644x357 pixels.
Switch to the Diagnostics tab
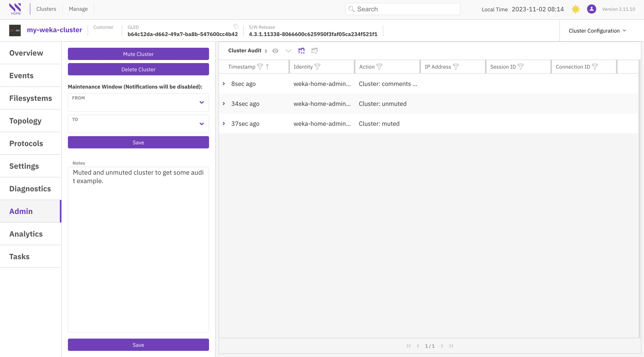point(30,188)
